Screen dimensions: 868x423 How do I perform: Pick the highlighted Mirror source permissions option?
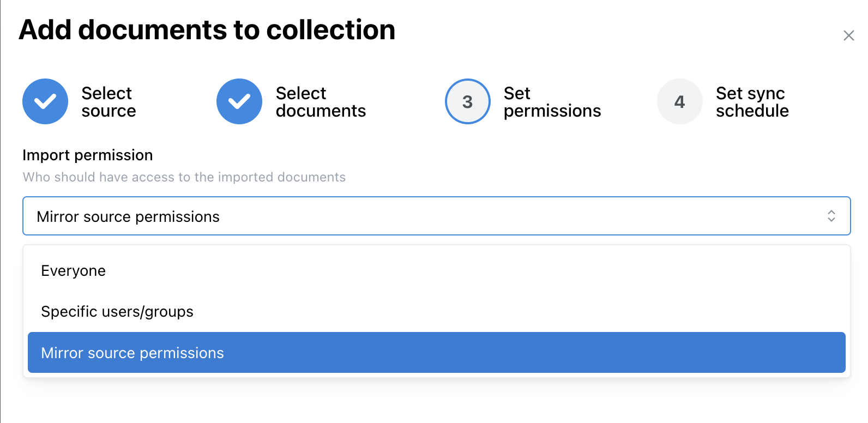pyautogui.click(x=132, y=353)
